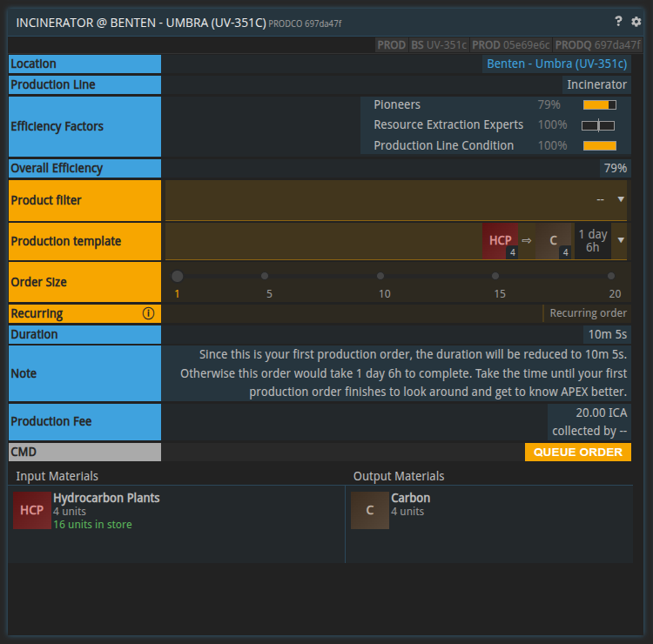Set order size slider to 10

380,276
